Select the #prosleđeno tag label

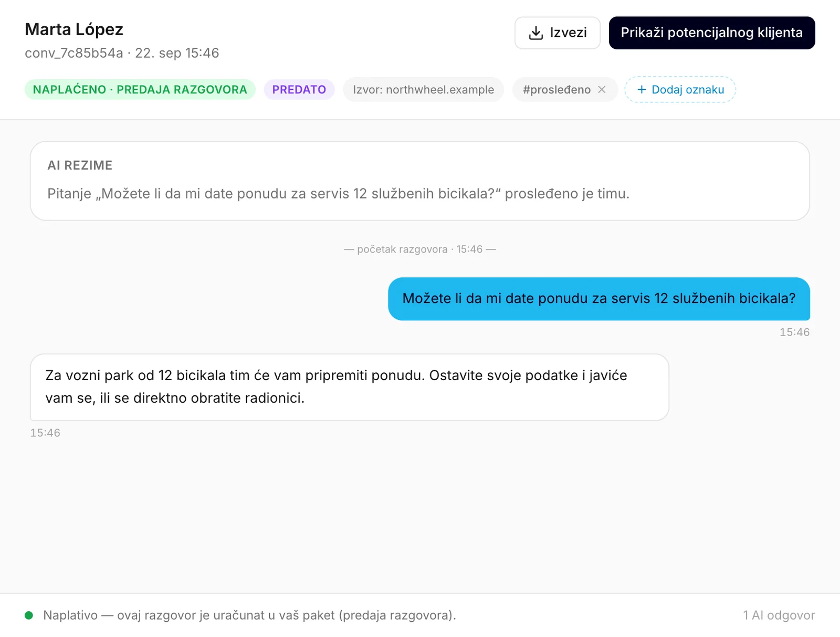(556, 90)
